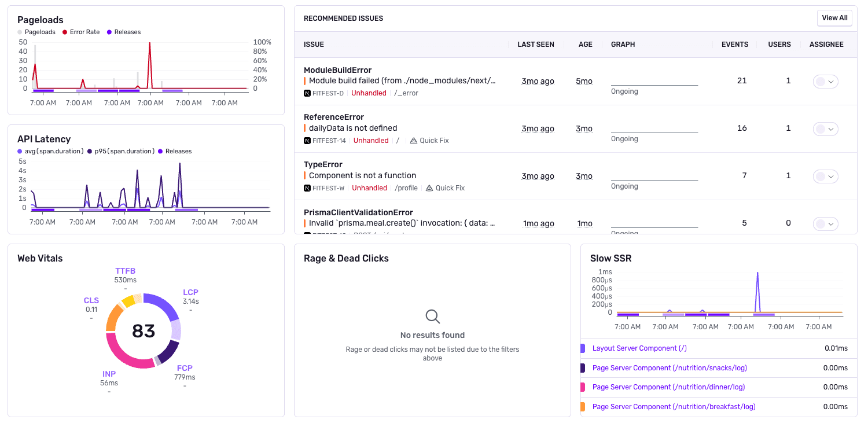Image resolution: width=868 pixels, height=423 pixels.
Task: Click the orange error-level bar beside ModuleBuildError
Action: coord(306,80)
